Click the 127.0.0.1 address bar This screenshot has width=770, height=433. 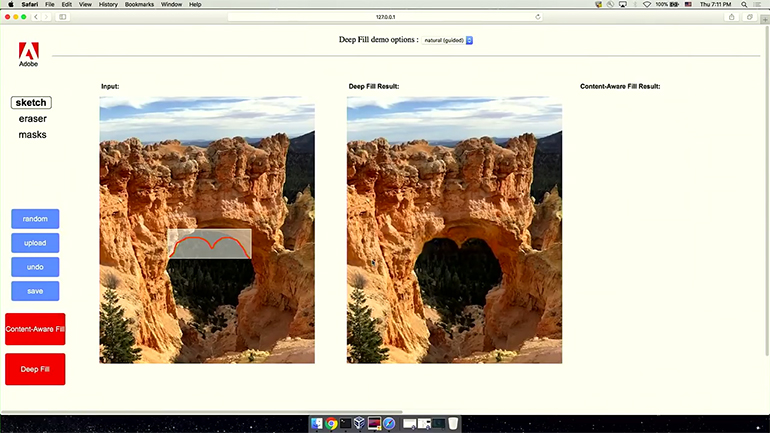tap(385, 17)
